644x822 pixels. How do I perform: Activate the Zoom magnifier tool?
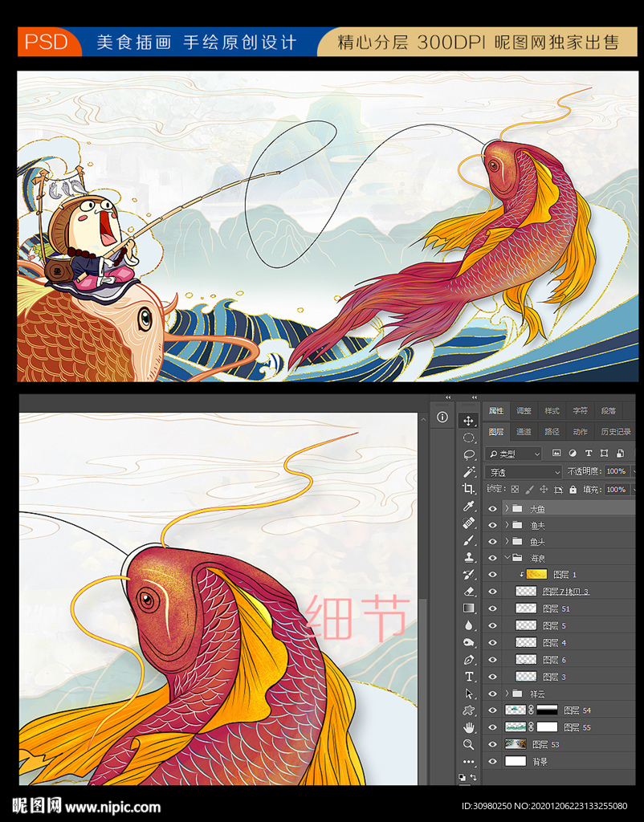point(469,744)
